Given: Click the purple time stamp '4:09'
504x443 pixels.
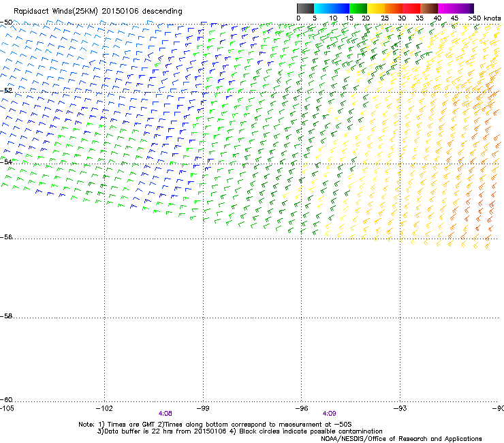Looking at the screenshot, I should click(x=330, y=414).
